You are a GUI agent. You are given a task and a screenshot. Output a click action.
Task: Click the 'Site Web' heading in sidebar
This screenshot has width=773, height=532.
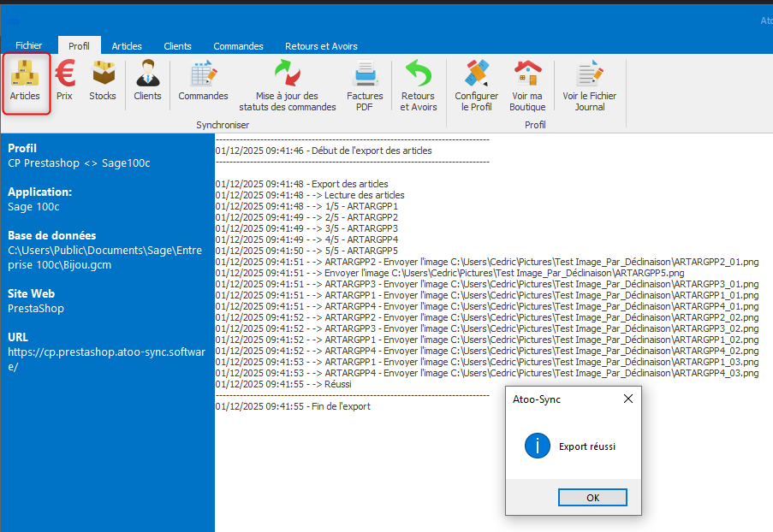[31, 294]
